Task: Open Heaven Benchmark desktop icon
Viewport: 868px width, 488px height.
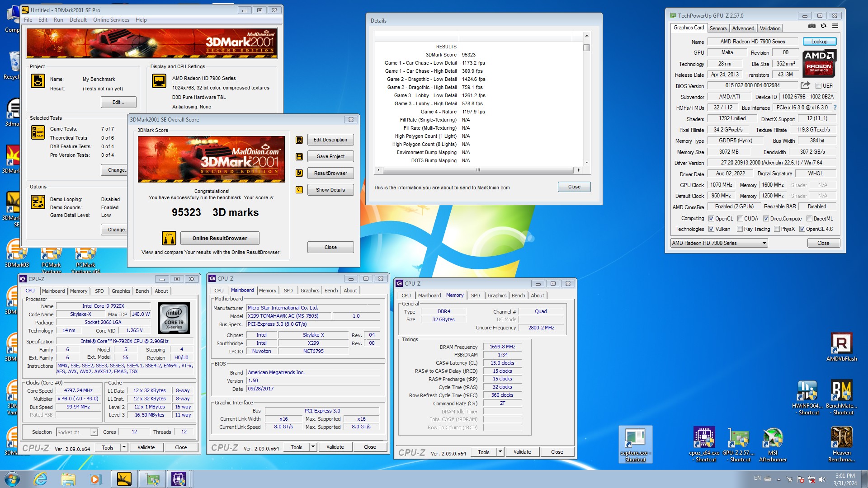Action: 841,445
